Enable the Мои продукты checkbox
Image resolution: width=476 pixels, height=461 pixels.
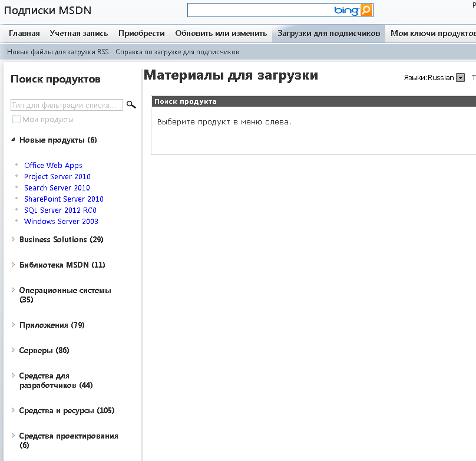(16, 119)
